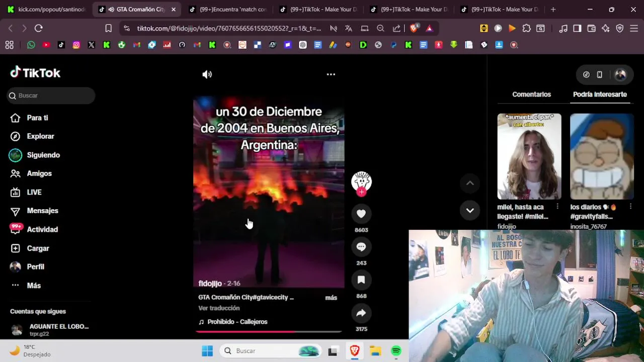Like the video with heart icon
The image size is (644, 362).
361,214
